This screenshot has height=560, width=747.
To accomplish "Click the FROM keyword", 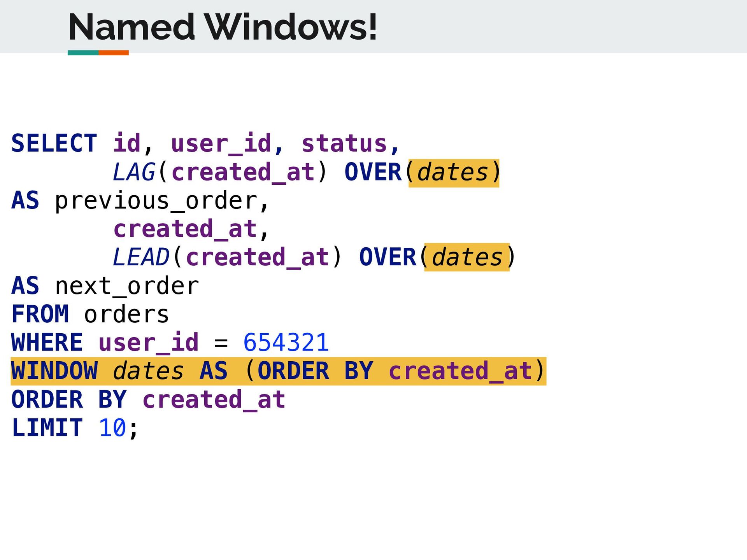I will (40, 314).
